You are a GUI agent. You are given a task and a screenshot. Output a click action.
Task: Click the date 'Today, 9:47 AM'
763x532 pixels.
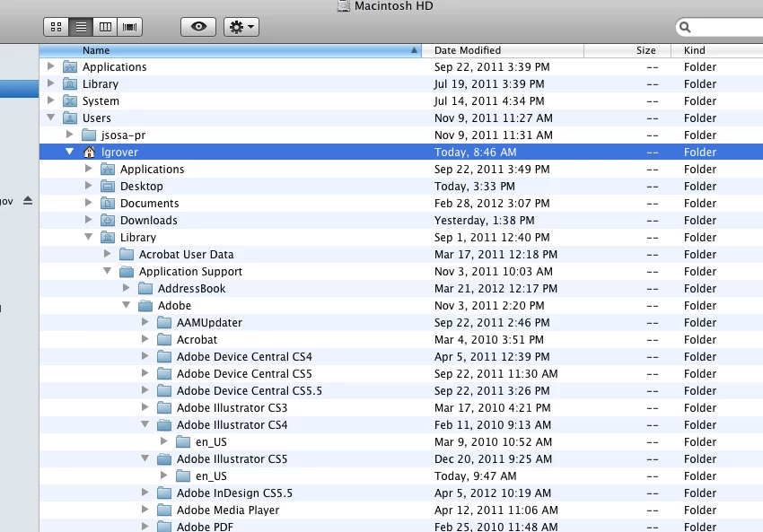(x=476, y=475)
